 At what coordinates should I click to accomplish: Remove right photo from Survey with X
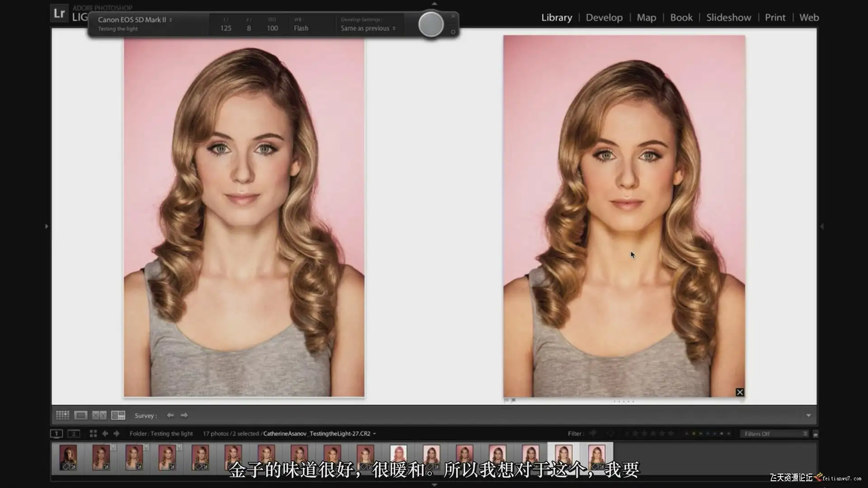click(740, 392)
